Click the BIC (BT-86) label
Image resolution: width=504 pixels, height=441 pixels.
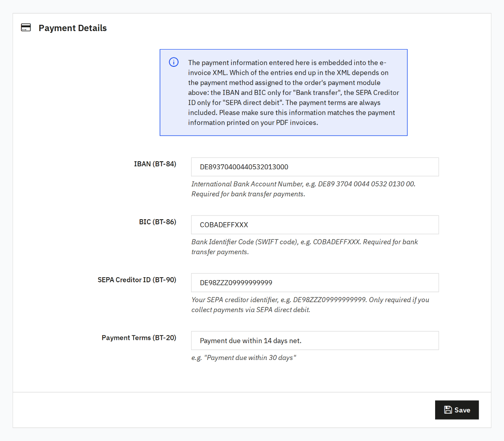pyautogui.click(x=157, y=222)
